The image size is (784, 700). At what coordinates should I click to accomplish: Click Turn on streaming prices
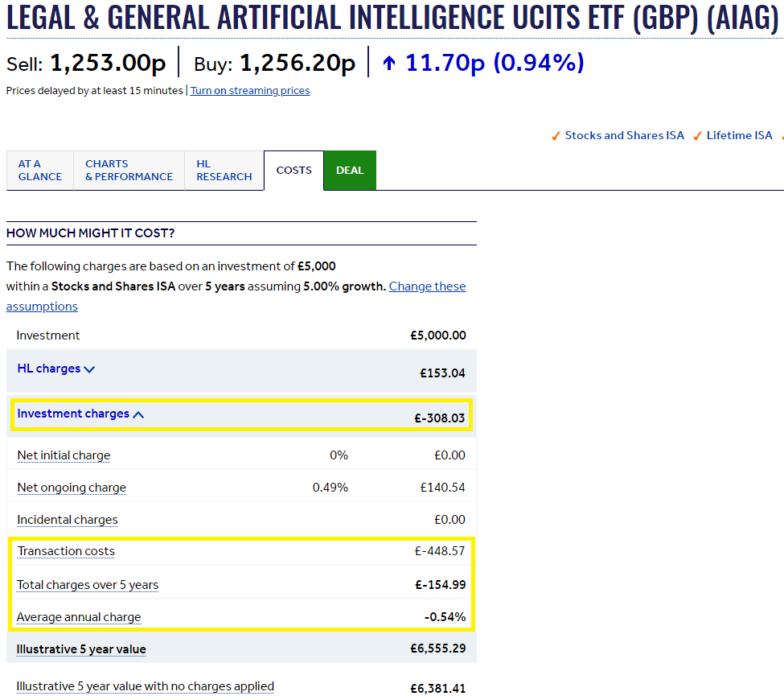pyautogui.click(x=249, y=90)
